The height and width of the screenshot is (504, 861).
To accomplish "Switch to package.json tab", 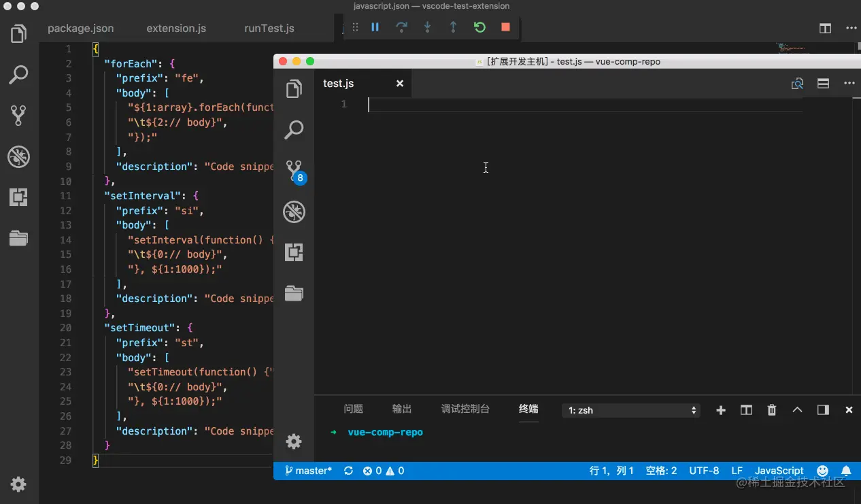I will tap(80, 29).
